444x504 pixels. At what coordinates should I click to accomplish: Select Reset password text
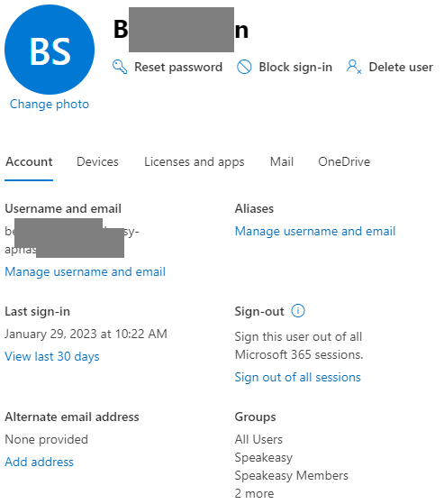(x=178, y=68)
